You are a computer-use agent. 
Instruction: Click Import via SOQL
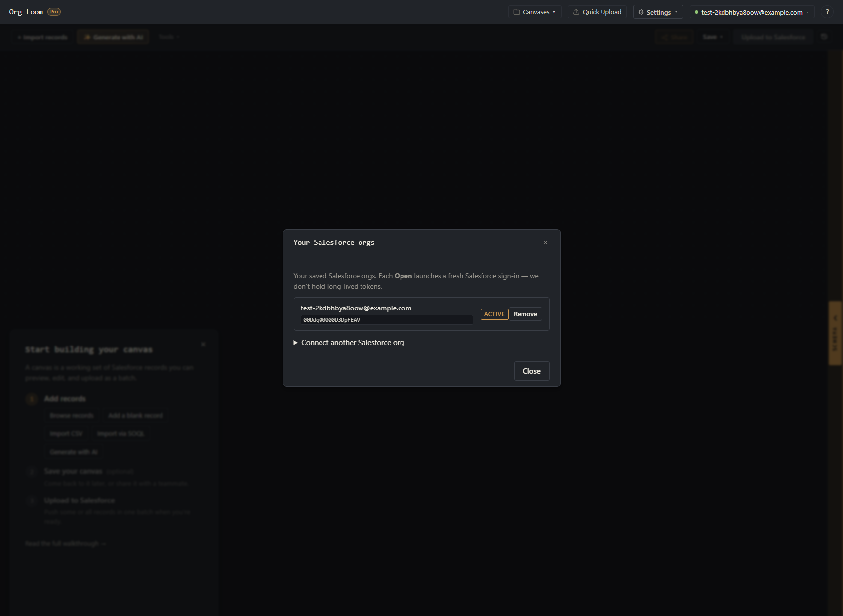(x=120, y=433)
